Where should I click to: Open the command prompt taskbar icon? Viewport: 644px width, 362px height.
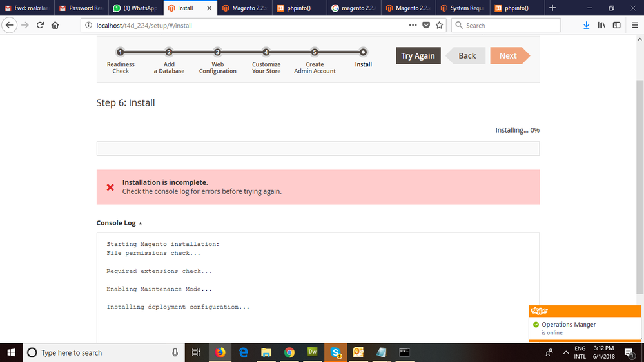coord(405,352)
